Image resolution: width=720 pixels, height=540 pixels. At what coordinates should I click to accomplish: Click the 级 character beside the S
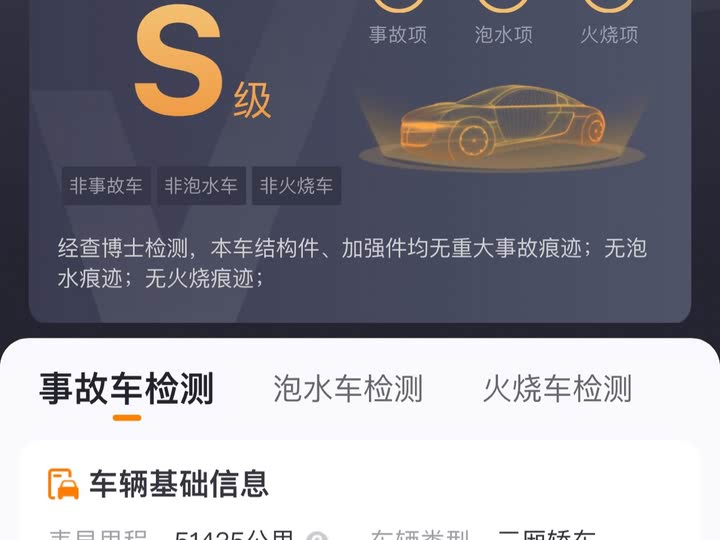252,101
